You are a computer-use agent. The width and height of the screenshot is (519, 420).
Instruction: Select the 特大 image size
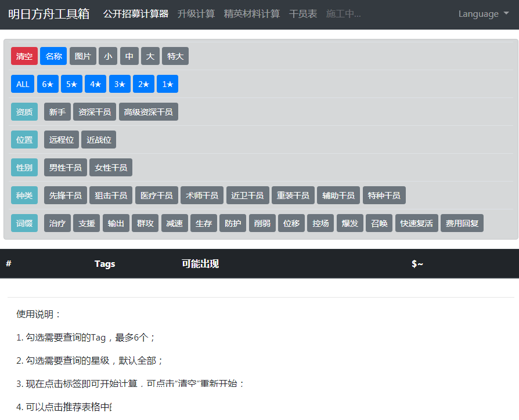coord(175,56)
